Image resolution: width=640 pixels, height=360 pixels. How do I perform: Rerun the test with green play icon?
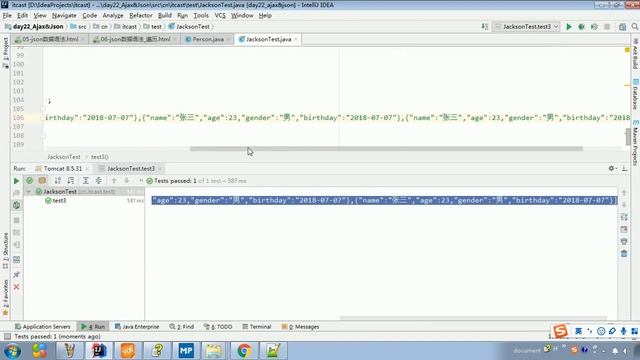point(16,181)
